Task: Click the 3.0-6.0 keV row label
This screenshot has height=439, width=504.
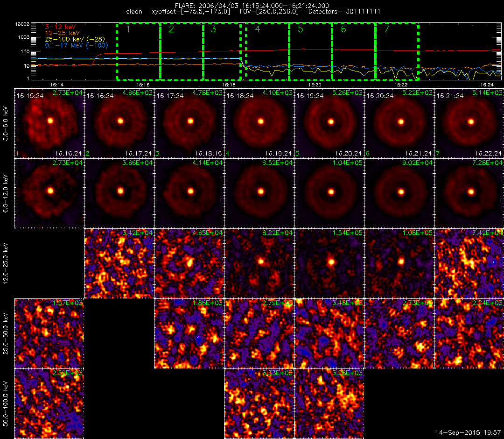Action: 6,124
